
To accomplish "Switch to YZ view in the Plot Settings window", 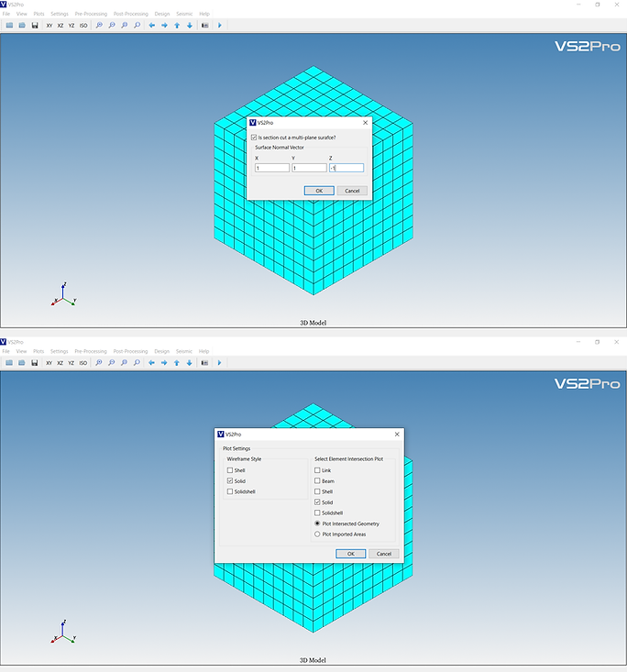I will point(71,362).
